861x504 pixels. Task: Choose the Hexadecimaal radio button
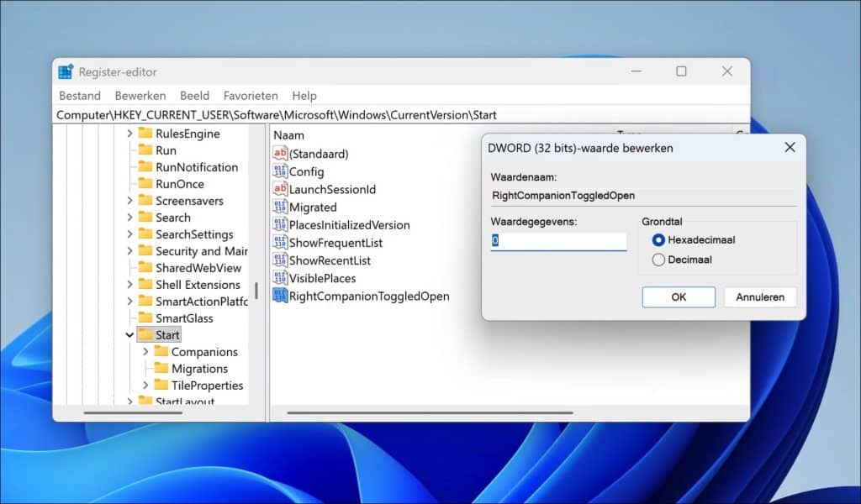click(x=658, y=240)
